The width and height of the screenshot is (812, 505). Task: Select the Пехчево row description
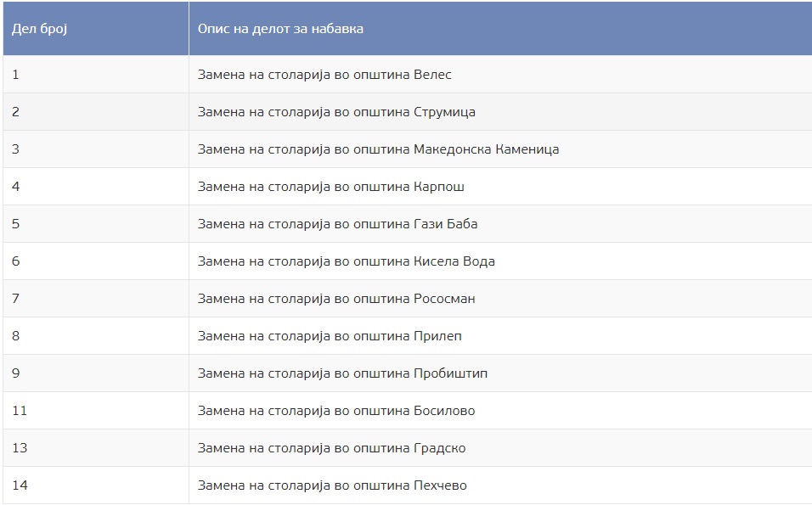tap(332, 485)
